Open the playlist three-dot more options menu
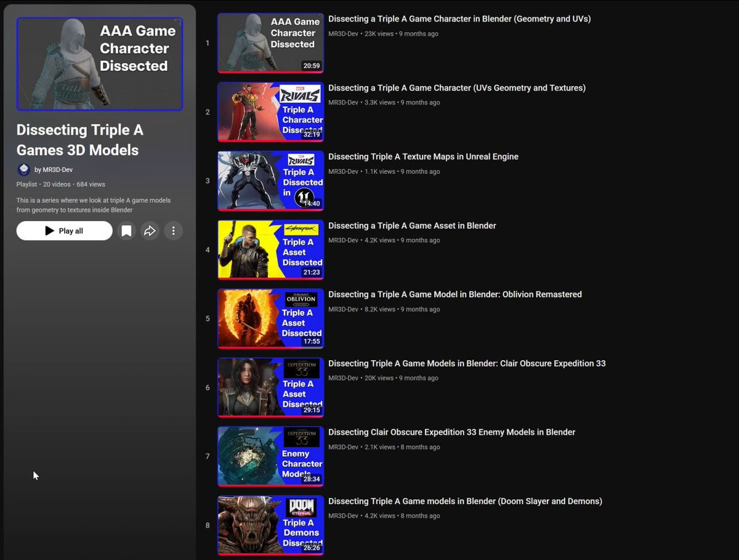This screenshot has height=560, width=739. [173, 231]
